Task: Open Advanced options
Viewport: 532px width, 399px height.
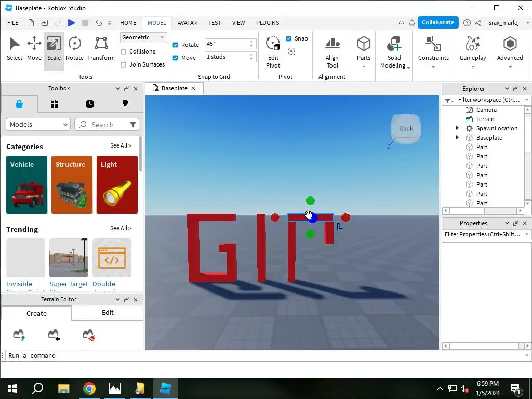Action: (510, 52)
